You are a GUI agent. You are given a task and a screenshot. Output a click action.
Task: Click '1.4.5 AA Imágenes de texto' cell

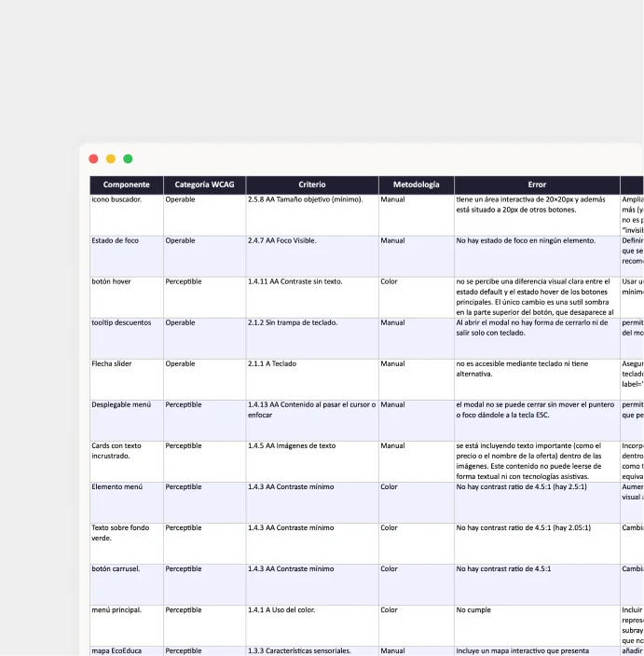click(312, 461)
